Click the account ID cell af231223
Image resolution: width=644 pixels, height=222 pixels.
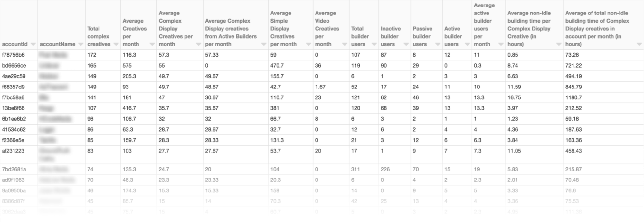(x=13, y=151)
